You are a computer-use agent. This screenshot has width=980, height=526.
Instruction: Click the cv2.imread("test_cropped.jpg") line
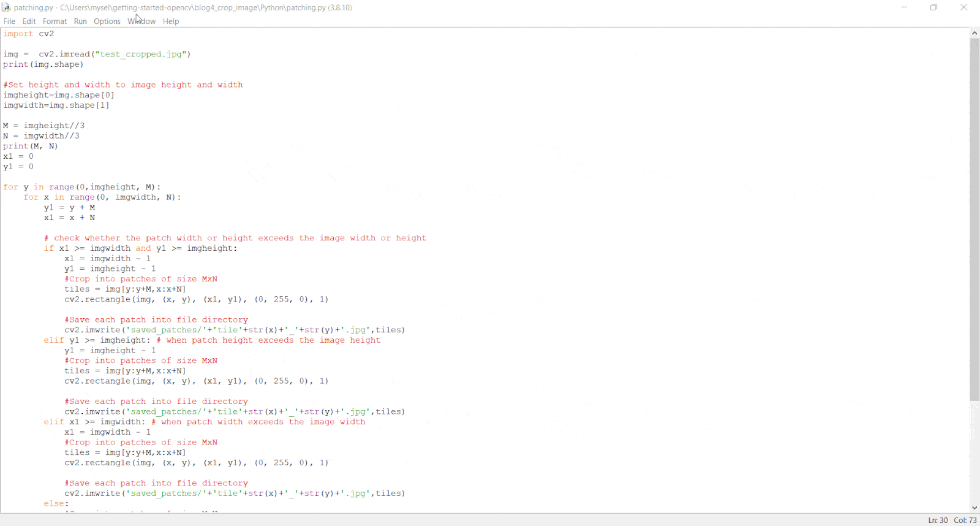(97, 54)
